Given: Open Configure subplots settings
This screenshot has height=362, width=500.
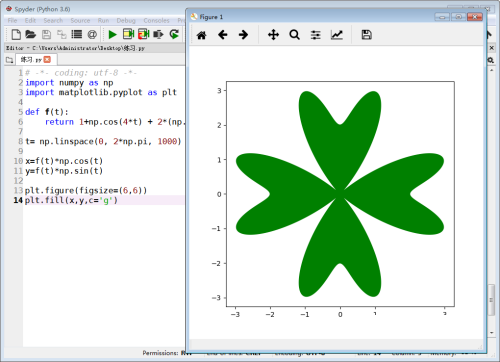Looking at the screenshot, I should point(315,35).
